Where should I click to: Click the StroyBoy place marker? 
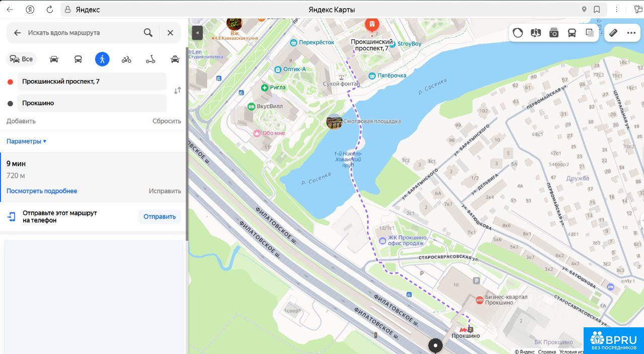[x=392, y=44]
